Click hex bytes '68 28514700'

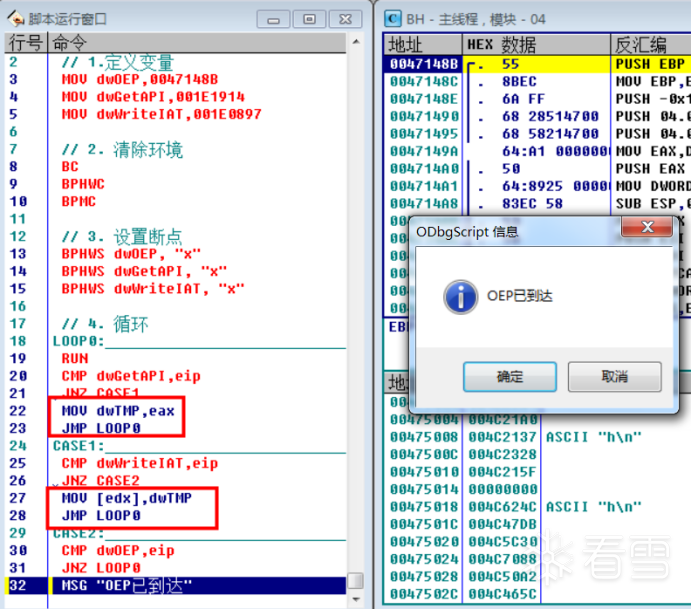550,117
